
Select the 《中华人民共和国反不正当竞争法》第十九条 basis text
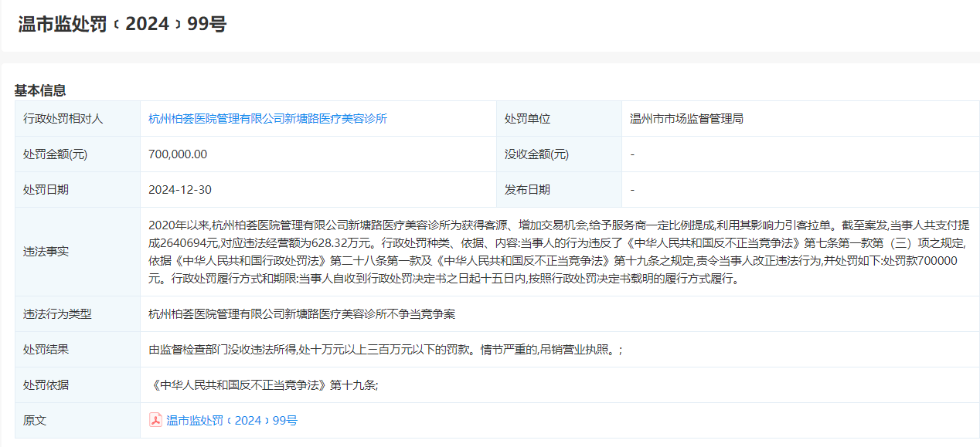[263, 385]
